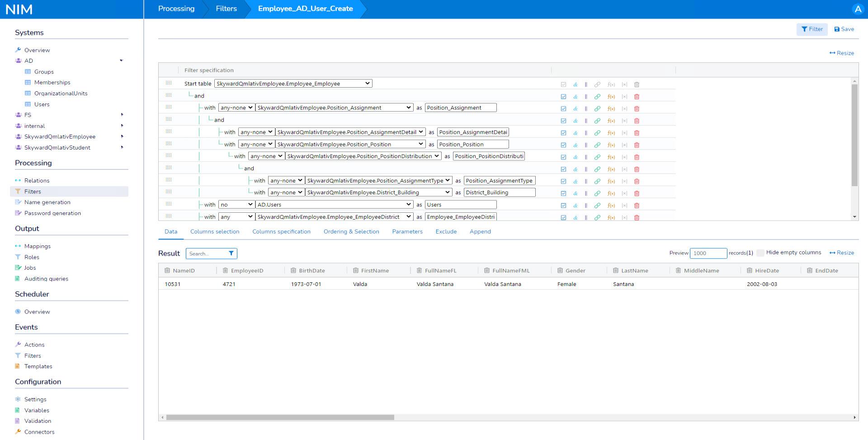The width and height of the screenshot is (868, 440).
Task: Click the drag handle on the Position_AssignmentType row
Action: pyautogui.click(x=169, y=180)
